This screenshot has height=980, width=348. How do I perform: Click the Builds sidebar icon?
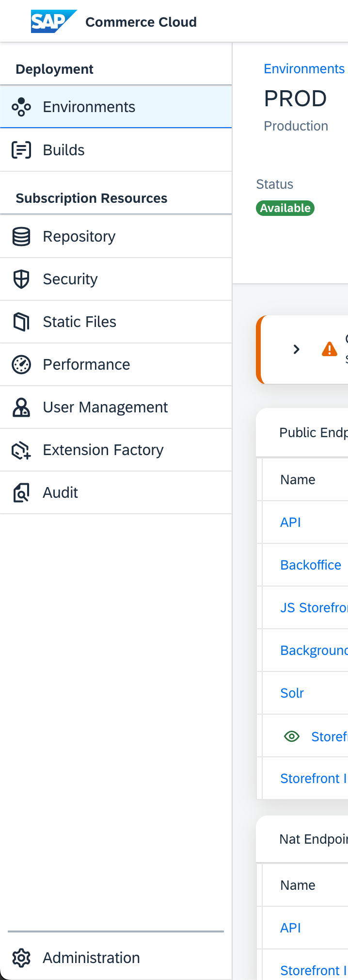21,150
